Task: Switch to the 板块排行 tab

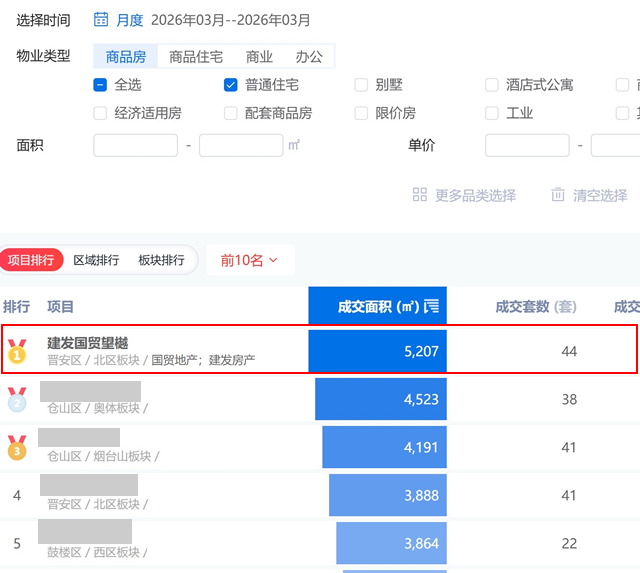Action: 161,260
